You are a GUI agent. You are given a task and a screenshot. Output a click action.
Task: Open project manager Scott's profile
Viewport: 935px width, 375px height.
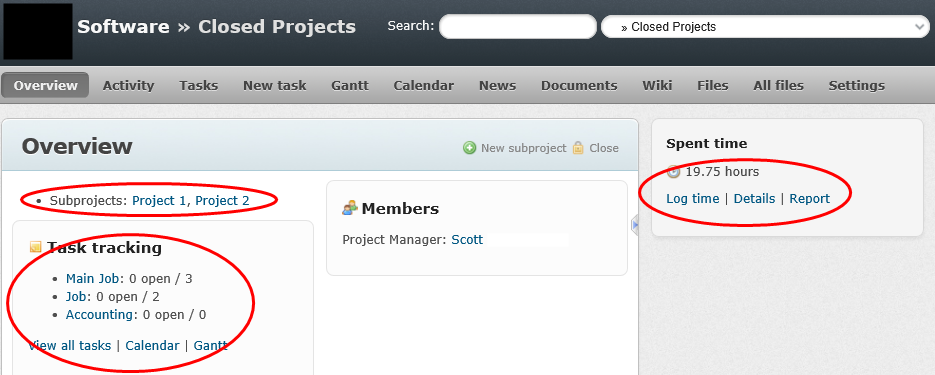467,240
